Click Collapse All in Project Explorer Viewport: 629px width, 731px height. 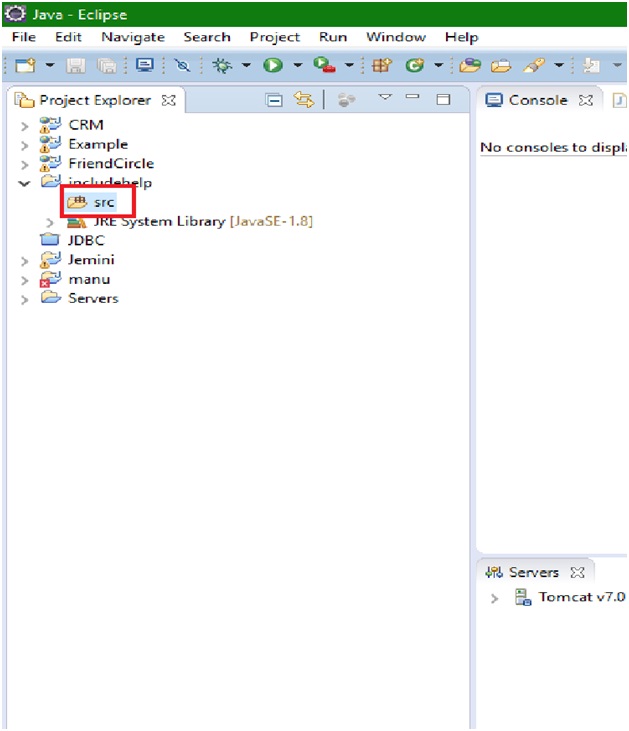274,100
